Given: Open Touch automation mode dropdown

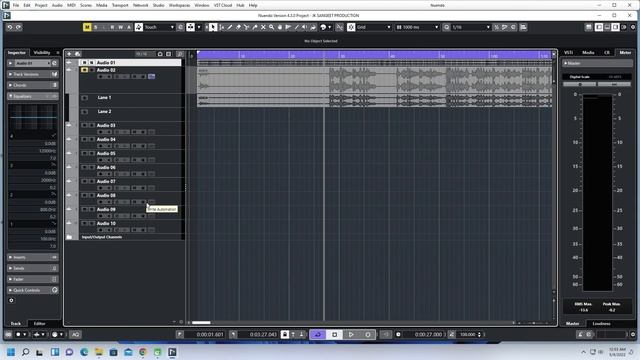Looking at the screenshot, I should tap(159, 27).
